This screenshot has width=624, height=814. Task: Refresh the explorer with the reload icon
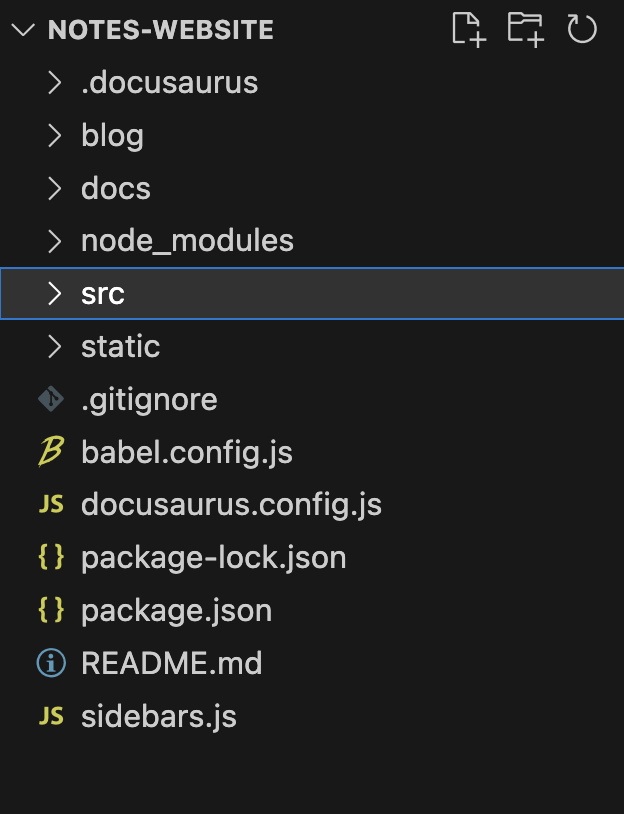pyautogui.click(x=581, y=29)
